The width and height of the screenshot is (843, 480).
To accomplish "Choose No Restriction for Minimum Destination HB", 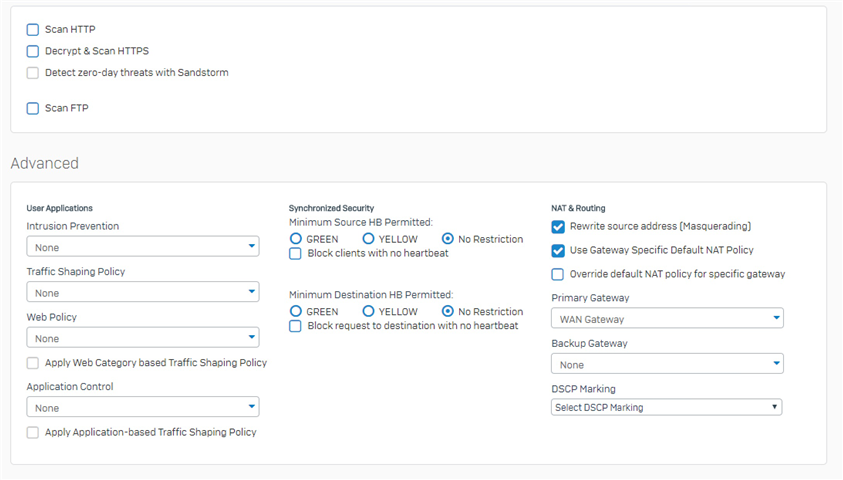I will click(447, 311).
